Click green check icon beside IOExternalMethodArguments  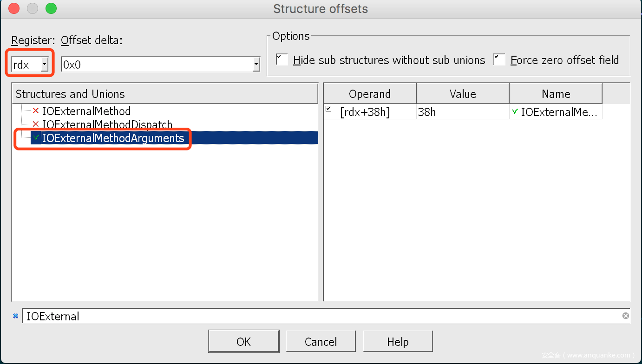click(x=36, y=137)
